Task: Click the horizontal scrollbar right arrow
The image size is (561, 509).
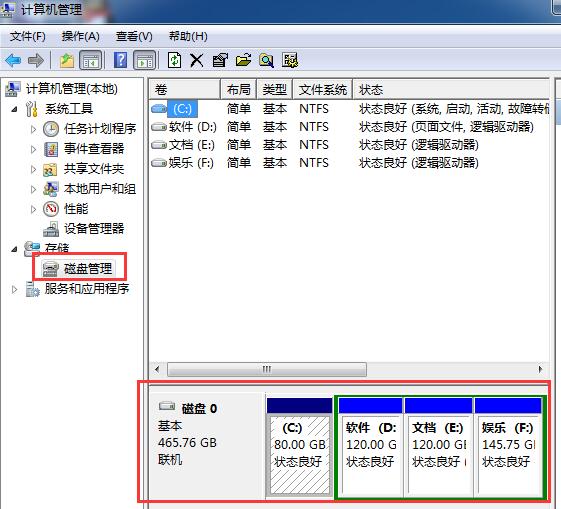Action: 540,369
